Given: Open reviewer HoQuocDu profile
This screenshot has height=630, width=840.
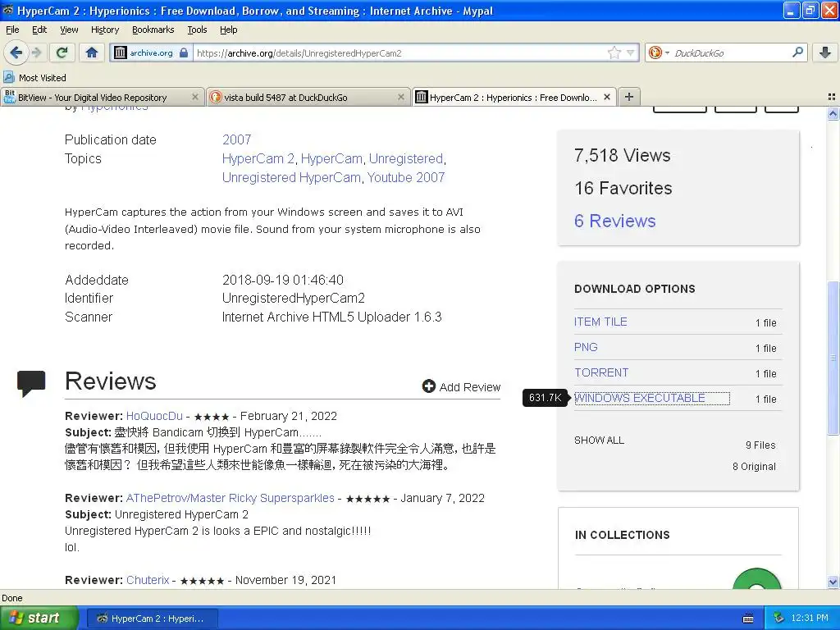Looking at the screenshot, I should pos(154,416).
